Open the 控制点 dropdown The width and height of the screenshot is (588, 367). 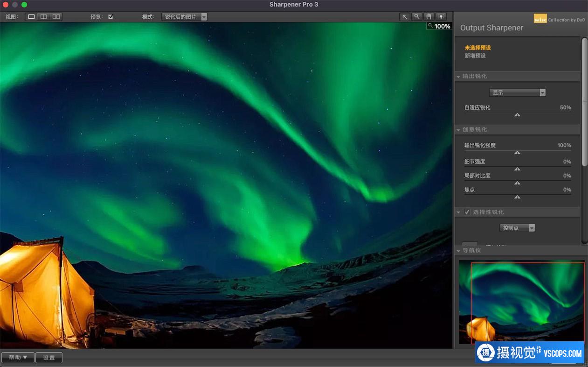tap(517, 228)
